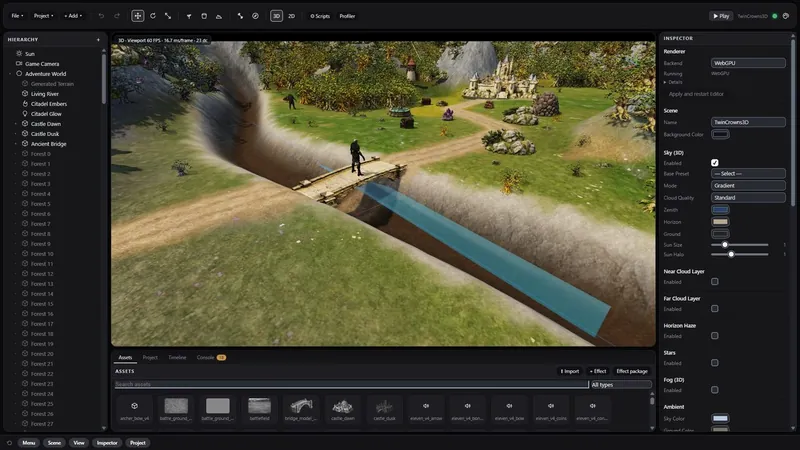Open the Zenith color swatch
This screenshot has width=800, height=450.
(720, 210)
